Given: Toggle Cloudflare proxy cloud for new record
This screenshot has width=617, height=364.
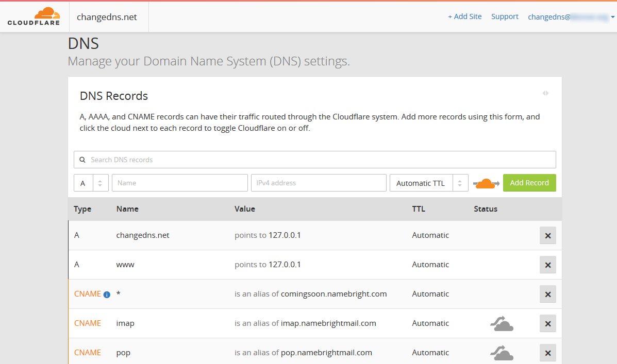Looking at the screenshot, I should point(486,183).
